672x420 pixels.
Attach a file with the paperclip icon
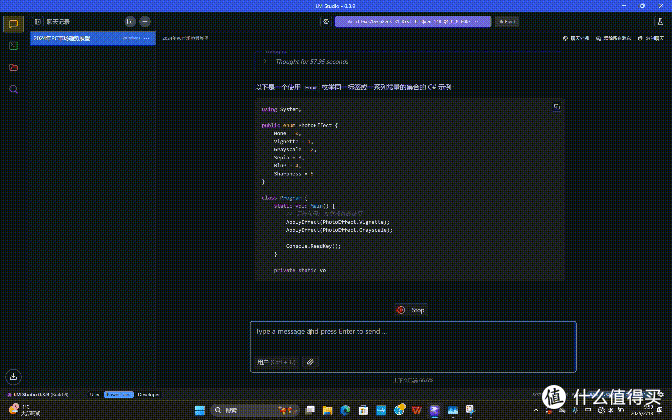[310, 362]
